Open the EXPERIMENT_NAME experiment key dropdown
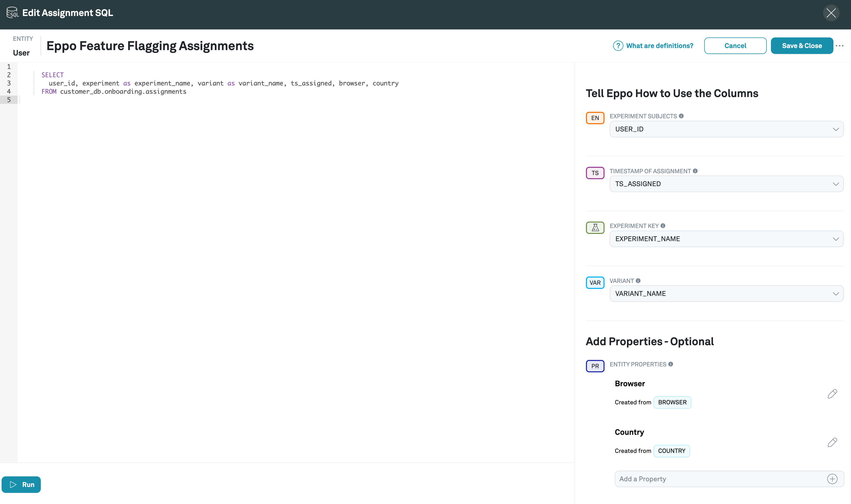The width and height of the screenshot is (851, 504). 726,239
